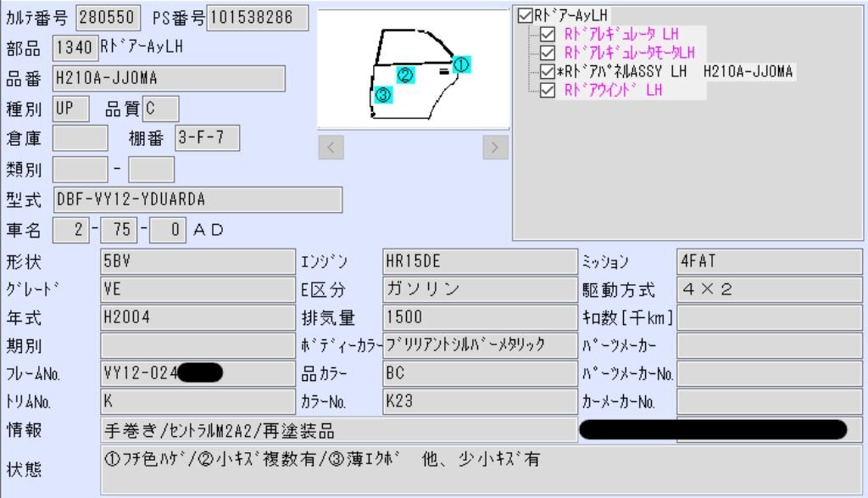Click the 年式 field H2004
868x498 pixels.
(198, 317)
